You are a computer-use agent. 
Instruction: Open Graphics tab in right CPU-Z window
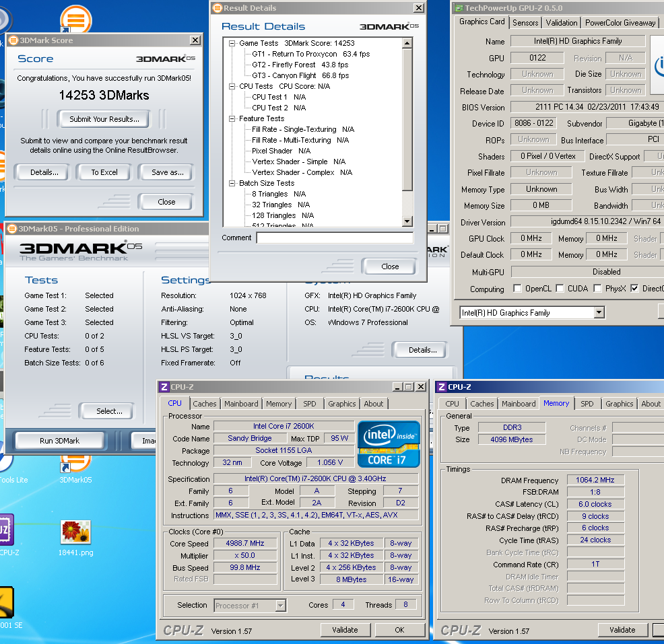click(619, 404)
